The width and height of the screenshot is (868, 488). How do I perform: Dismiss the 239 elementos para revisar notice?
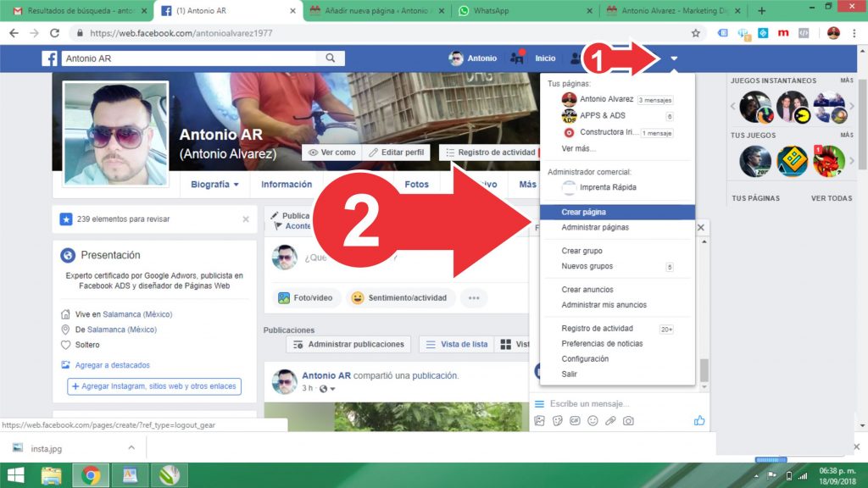click(246, 219)
